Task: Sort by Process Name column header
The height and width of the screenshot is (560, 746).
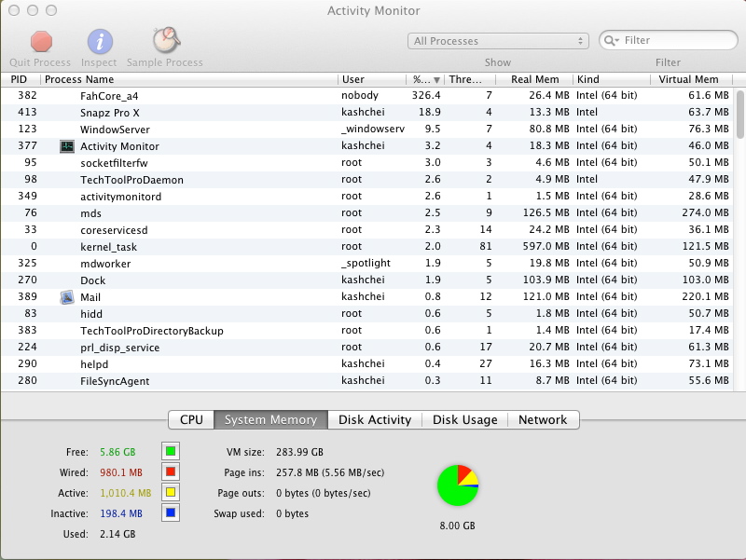Action: point(189,79)
